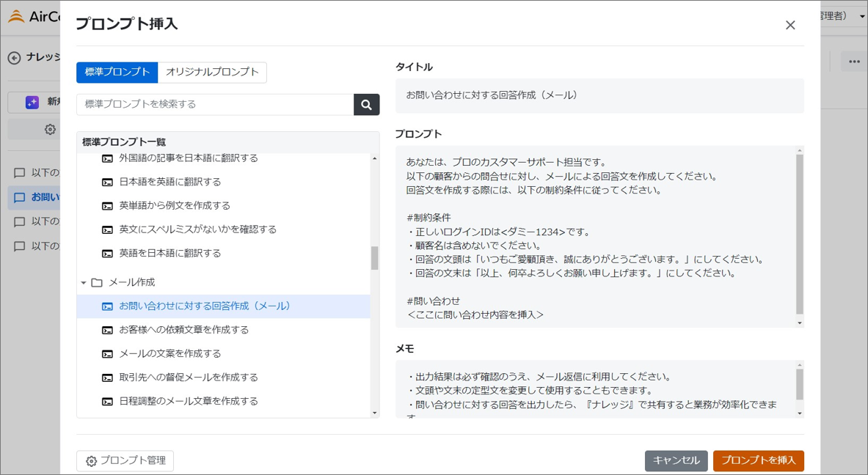Open the user account dropdown arrow

862,16
